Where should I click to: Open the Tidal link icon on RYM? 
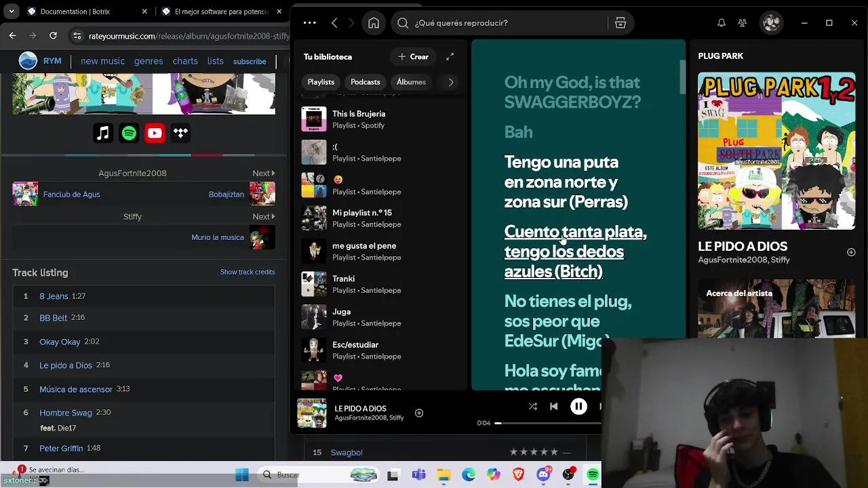pos(180,134)
